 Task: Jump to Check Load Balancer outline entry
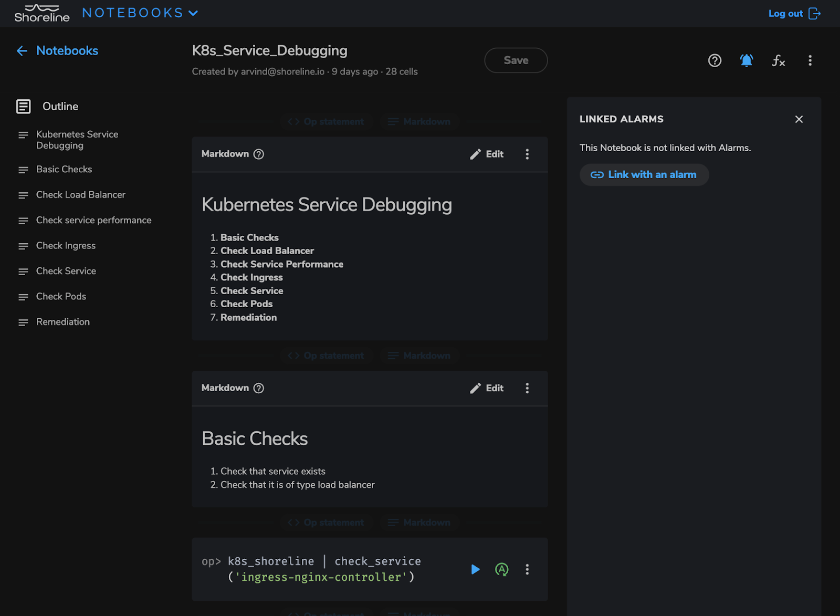pos(81,195)
